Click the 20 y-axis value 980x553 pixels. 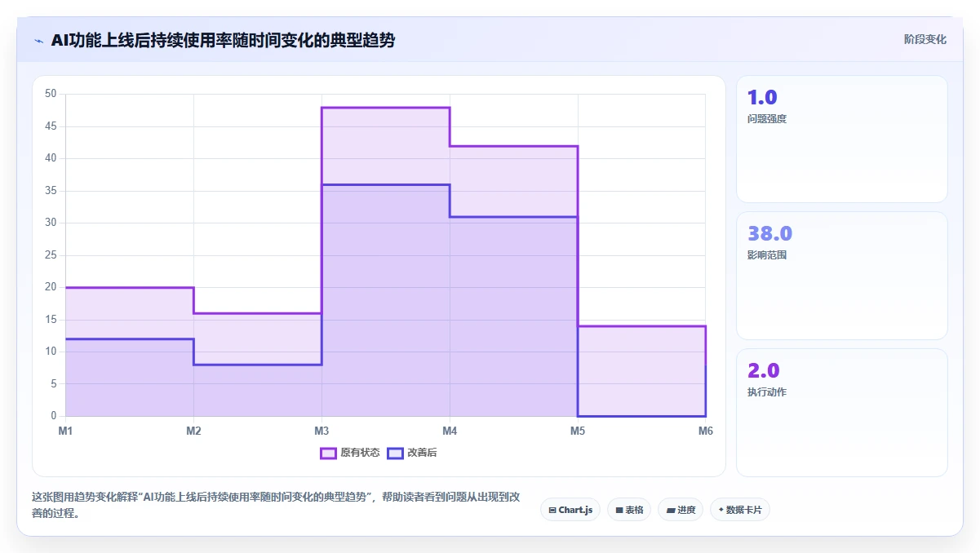(51, 287)
